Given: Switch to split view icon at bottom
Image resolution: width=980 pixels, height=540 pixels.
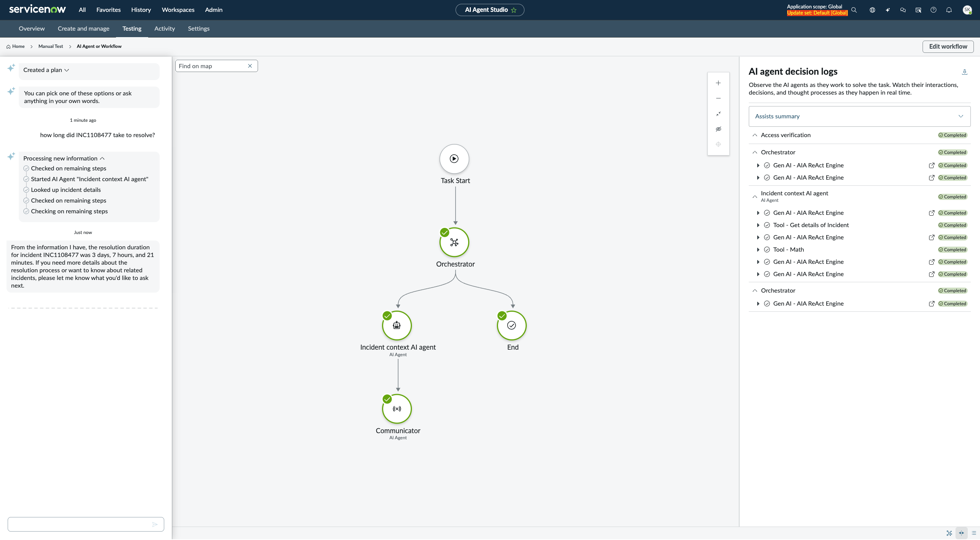Looking at the screenshot, I should coord(962,533).
